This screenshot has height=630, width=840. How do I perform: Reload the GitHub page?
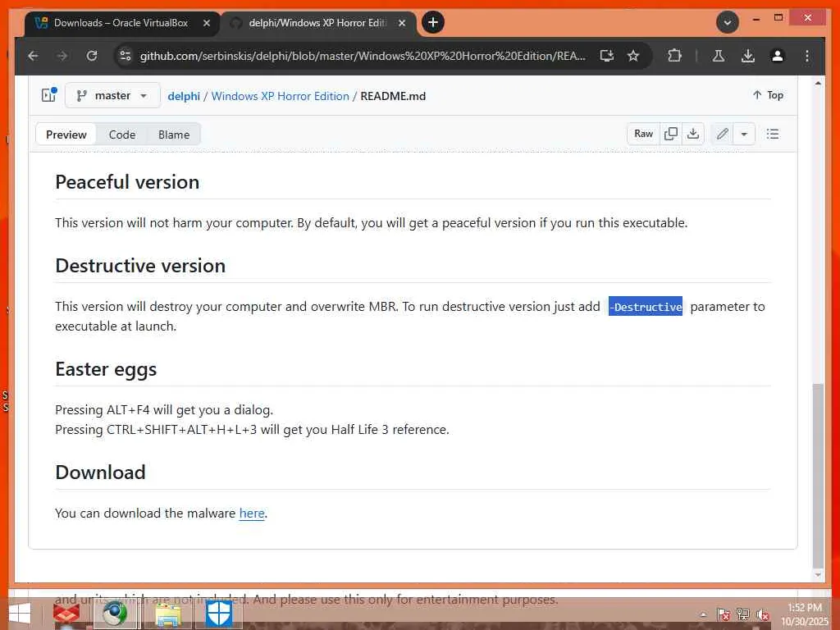[x=92, y=56]
